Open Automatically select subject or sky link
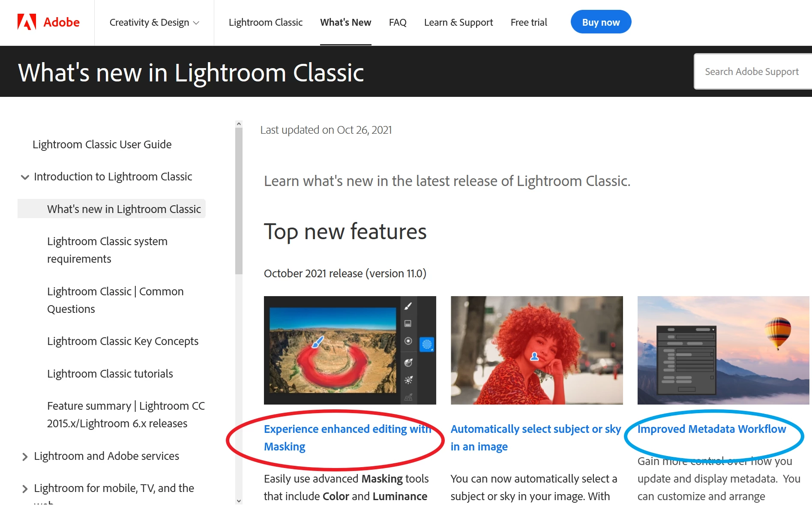Viewport: 812px width, 507px height. [x=536, y=438]
